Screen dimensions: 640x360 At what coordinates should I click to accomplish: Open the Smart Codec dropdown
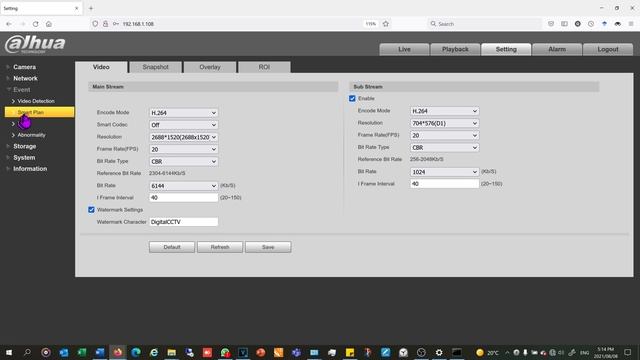183,125
